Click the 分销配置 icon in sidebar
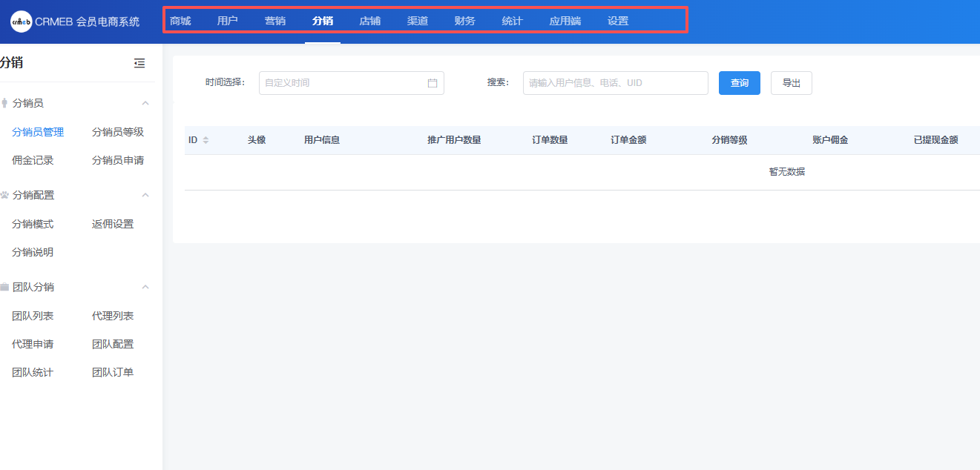980x470 pixels. click(4, 195)
